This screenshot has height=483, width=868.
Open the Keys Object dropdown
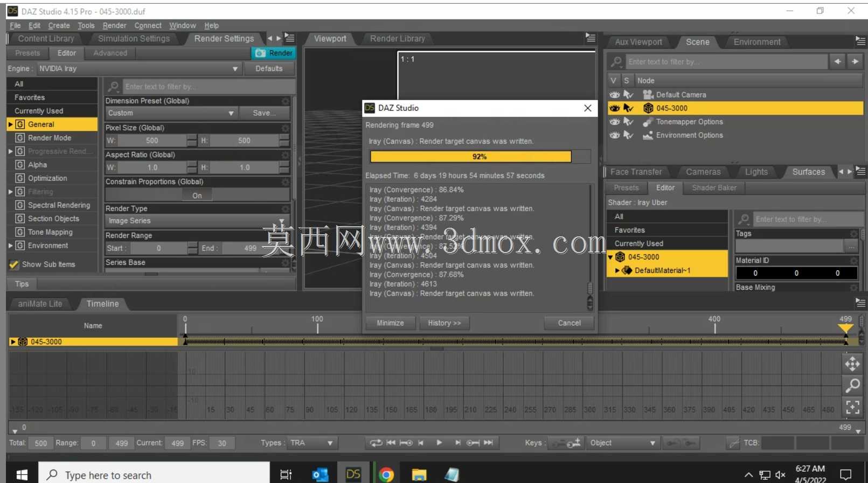pos(622,443)
